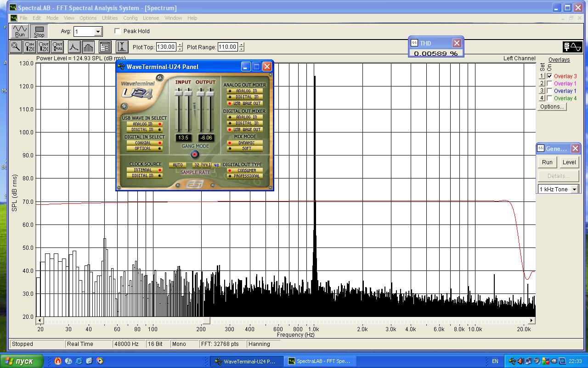Open the Generator window system icon
This screenshot has height=368, width=588.
pos(541,149)
